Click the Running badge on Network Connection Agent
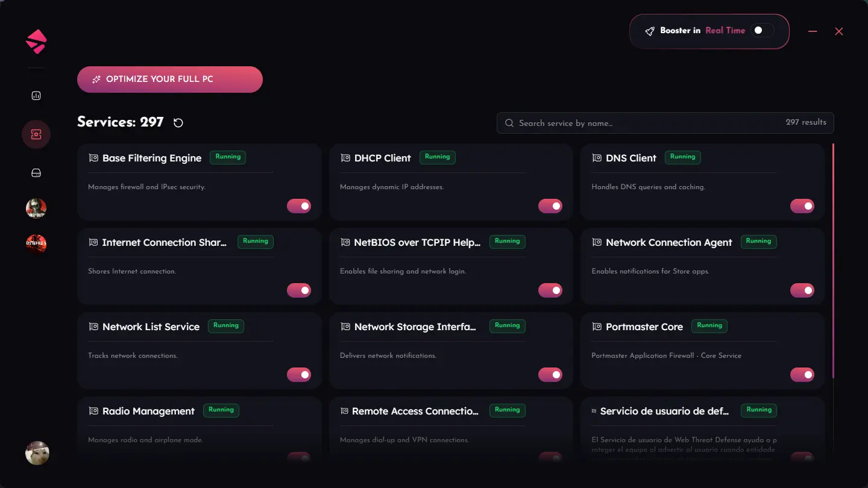Viewport: 868px width, 488px height. pyautogui.click(x=758, y=241)
